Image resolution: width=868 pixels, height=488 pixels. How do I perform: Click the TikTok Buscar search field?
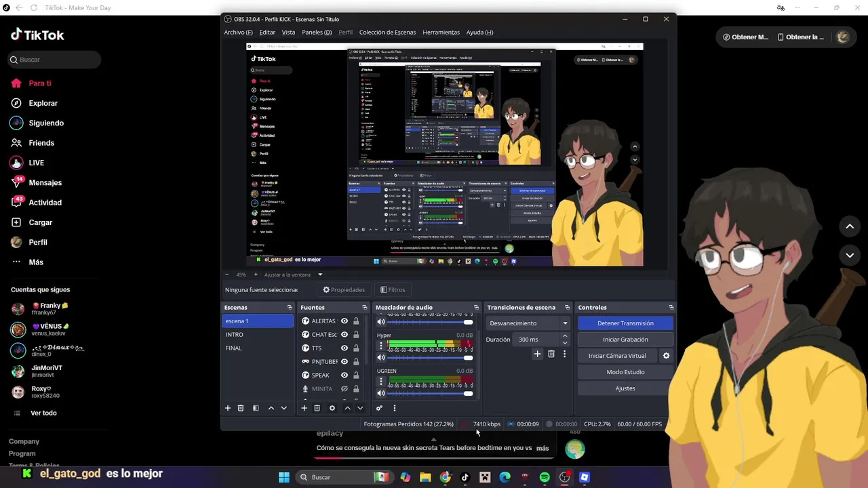(54, 60)
